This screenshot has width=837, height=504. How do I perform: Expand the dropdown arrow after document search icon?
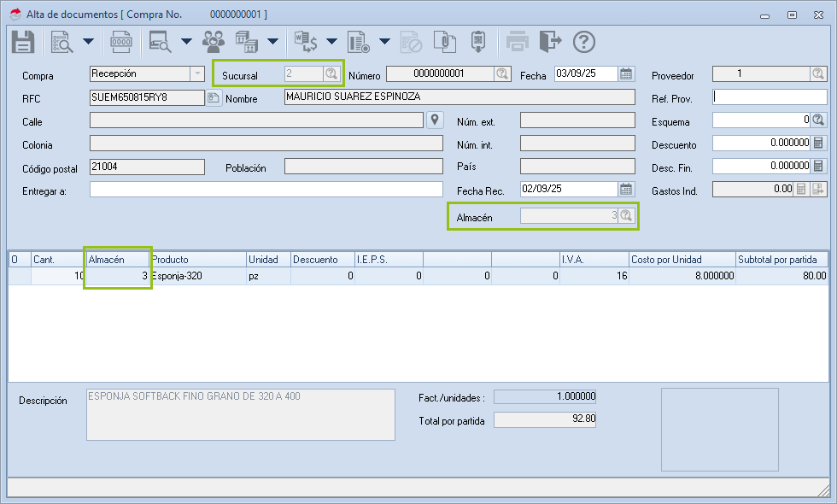point(88,41)
